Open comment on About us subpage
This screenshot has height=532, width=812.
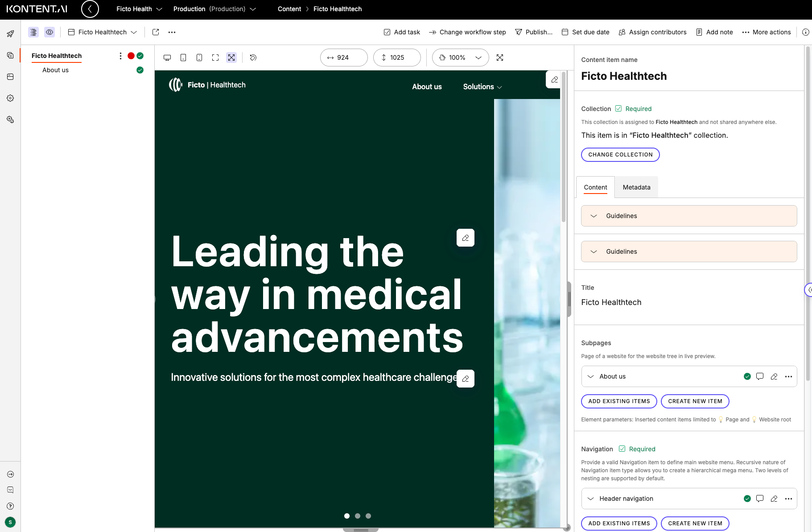click(x=760, y=376)
